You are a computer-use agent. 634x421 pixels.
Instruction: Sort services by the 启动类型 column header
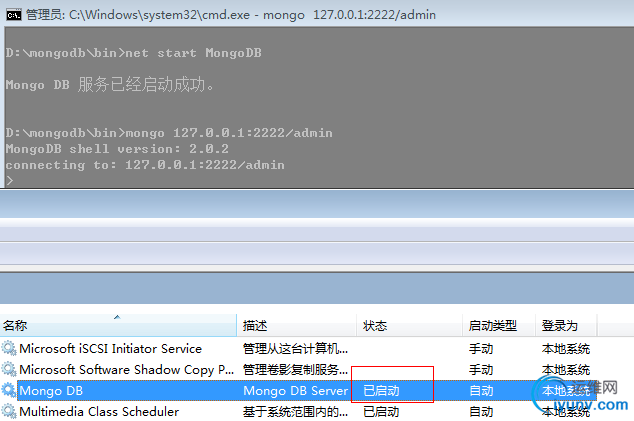coord(499,326)
